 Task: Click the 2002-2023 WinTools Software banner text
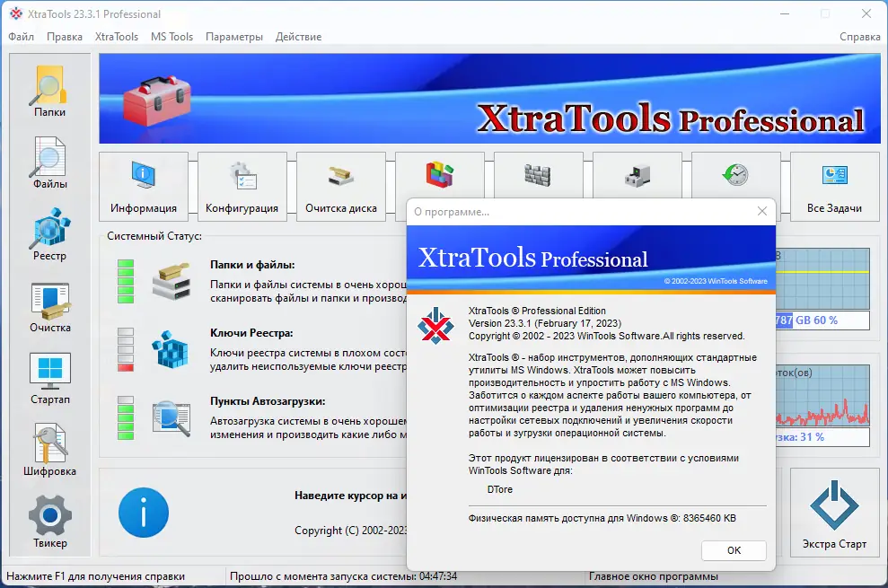716,281
